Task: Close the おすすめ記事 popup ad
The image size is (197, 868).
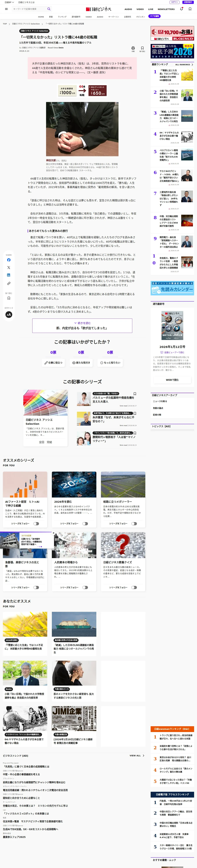Action: (x=54, y=533)
